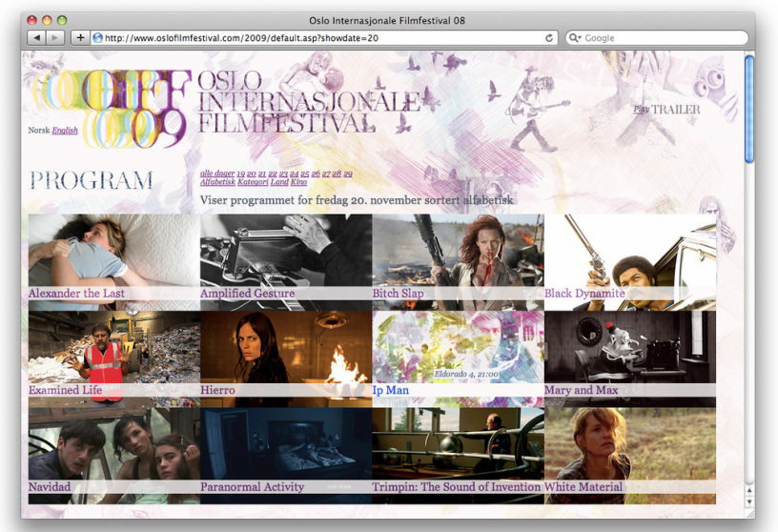
Task: Go forward with the browser forward arrow
Action: point(55,38)
